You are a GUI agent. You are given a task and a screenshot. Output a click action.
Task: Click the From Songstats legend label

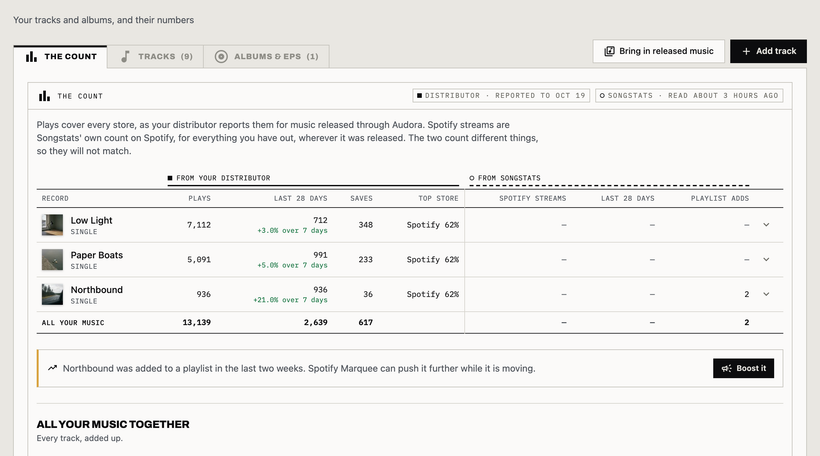[509, 178]
